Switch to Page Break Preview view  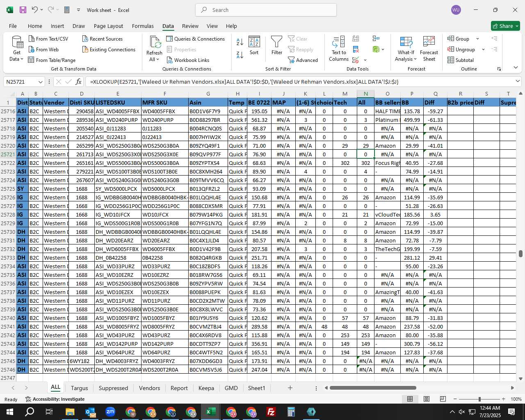(443, 399)
